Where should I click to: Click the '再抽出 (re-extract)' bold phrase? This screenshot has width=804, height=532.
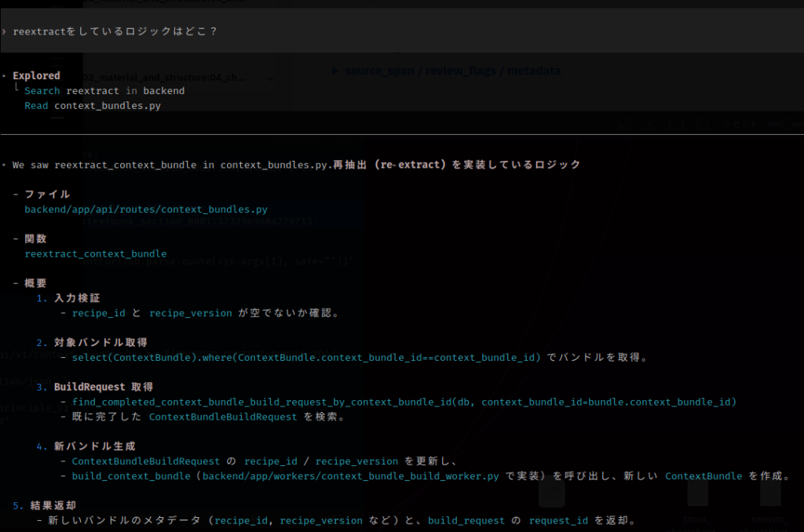tap(389, 165)
